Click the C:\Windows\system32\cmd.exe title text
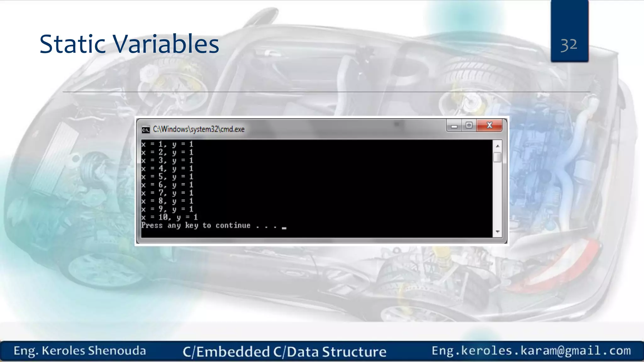This screenshot has height=362, width=644. [198, 129]
